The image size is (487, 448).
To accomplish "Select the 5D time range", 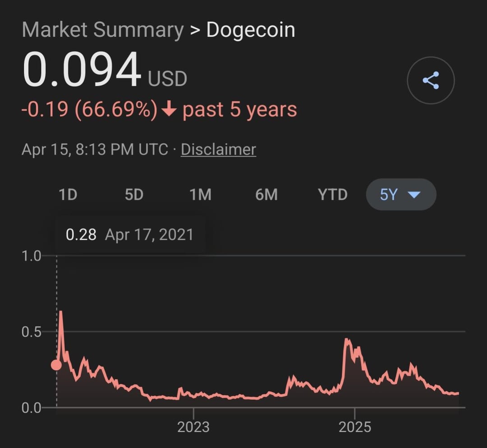I will click(x=134, y=195).
